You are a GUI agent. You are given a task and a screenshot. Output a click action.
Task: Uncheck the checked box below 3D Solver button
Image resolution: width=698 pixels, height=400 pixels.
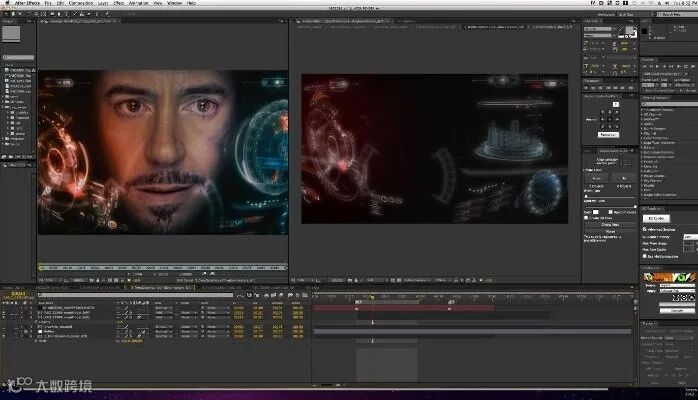pyautogui.click(x=645, y=229)
